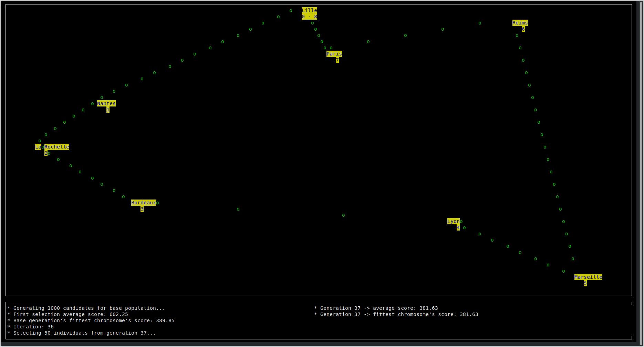Click 'First selection average score: 602.25' line

[67, 314]
